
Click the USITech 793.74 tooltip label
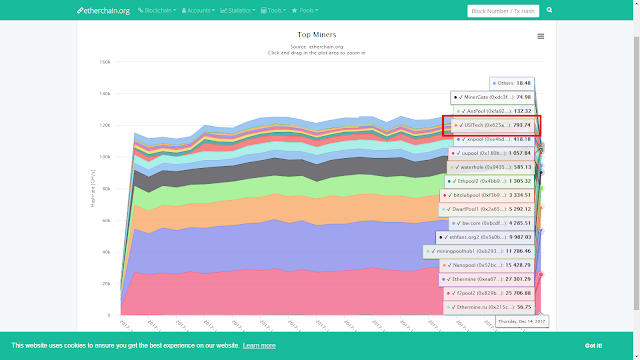click(492, 125)
